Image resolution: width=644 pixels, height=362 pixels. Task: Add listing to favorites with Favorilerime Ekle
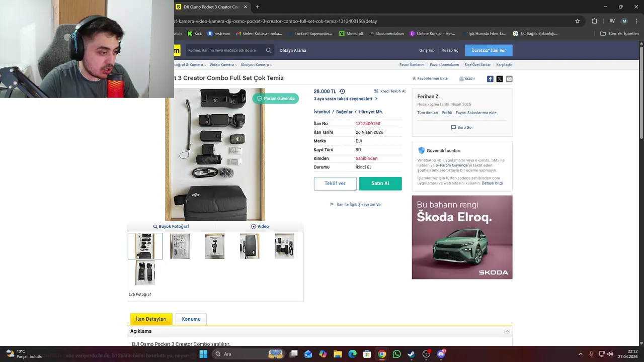(x=430, y=79)
